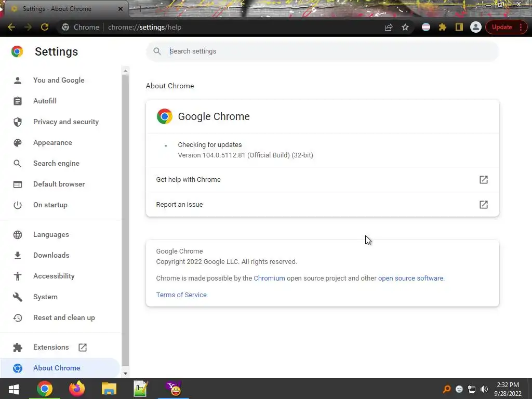Open the Notepad++ taskbar icon
The width and height of the screenshot is (532, 399).
tap(140, 389)
